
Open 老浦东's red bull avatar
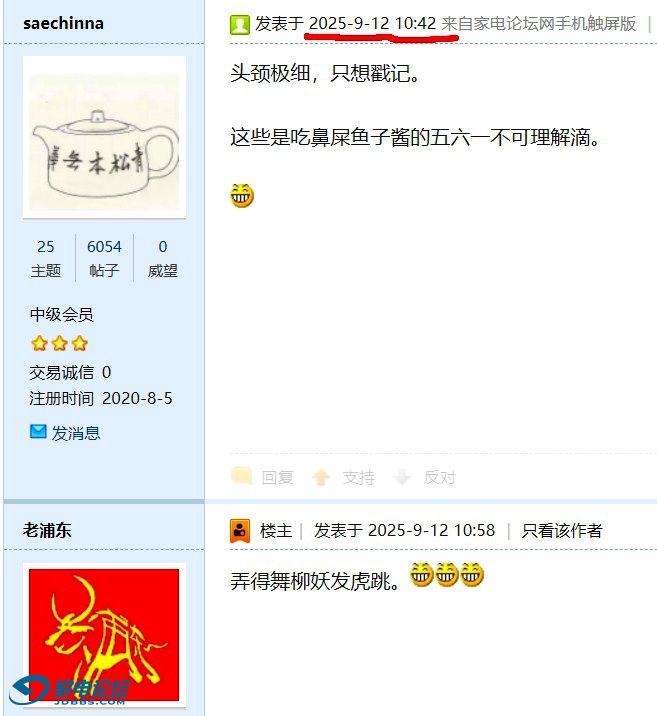[104, 635]
